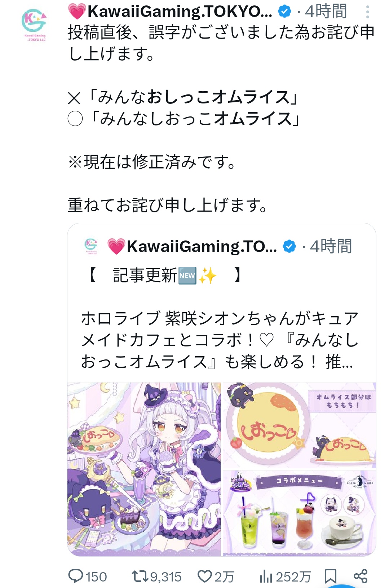The image size is (389, 588).
Task: Open the quoted KawaiiGaming.TO... account name
Action: coord(192,247)
